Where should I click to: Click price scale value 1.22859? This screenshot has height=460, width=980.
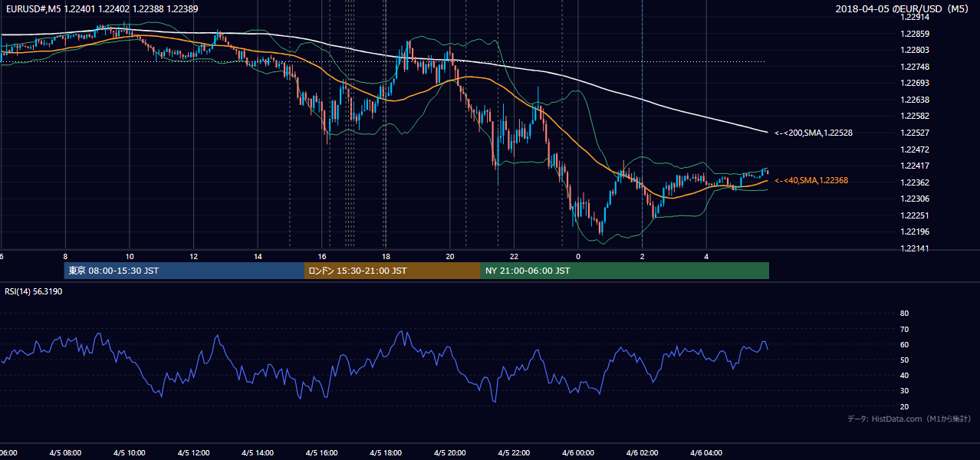point(915,34)
